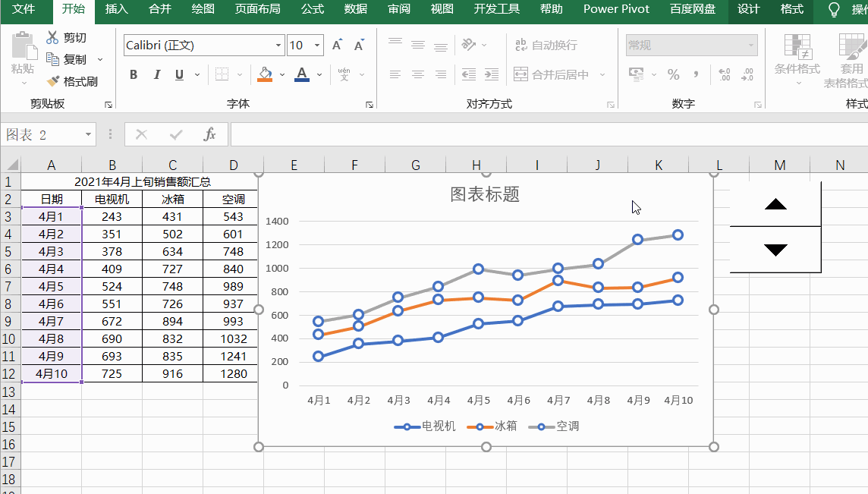Open the number format dropdown (常规)

click(x=751, y=46)
